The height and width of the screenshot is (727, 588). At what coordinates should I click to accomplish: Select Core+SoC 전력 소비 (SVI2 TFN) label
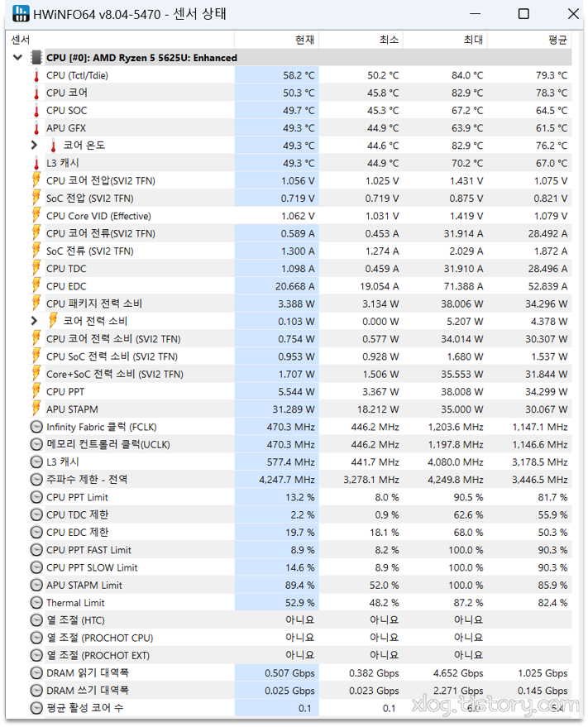point(114,374)
